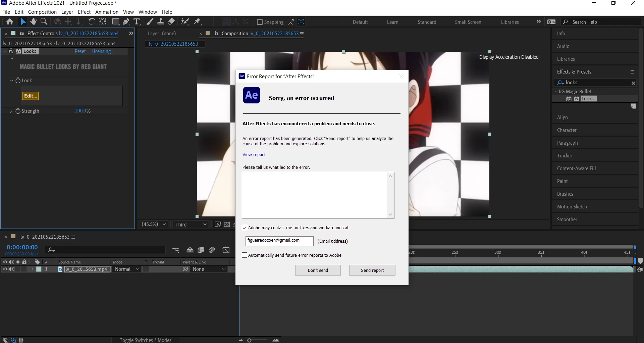Select the Clone Stamp tool
Viewport: 644px width, 343px height.
pos(161,22)
